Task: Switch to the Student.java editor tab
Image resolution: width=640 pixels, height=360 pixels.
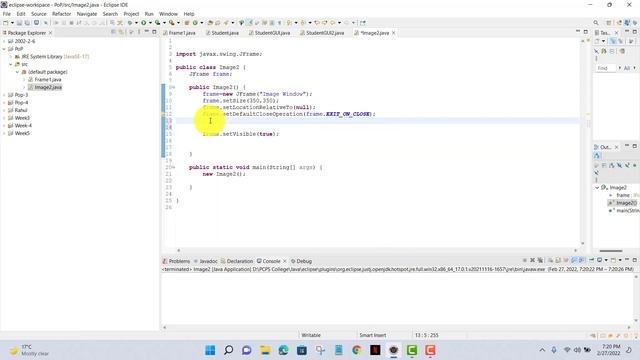Action: click(x=222, y=33)
